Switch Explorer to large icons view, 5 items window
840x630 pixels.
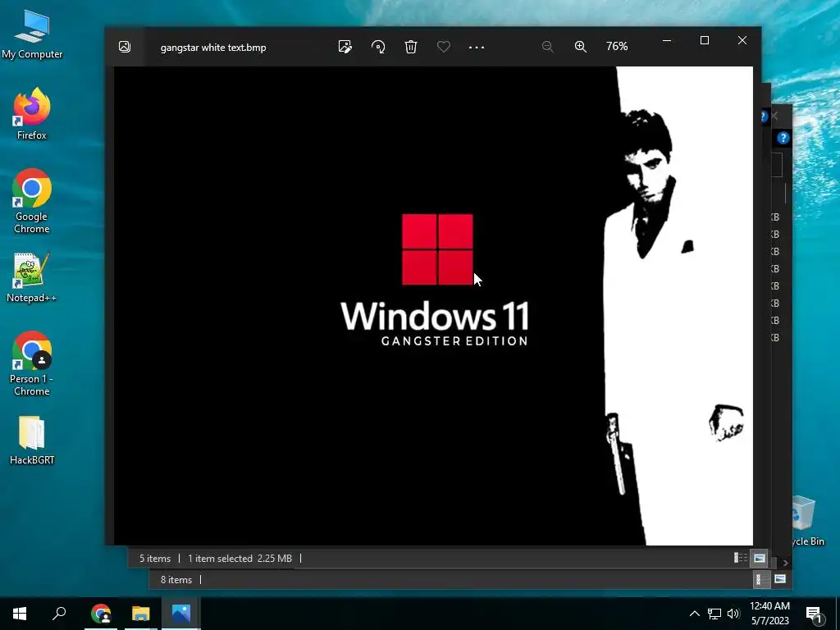pos(759,558)
